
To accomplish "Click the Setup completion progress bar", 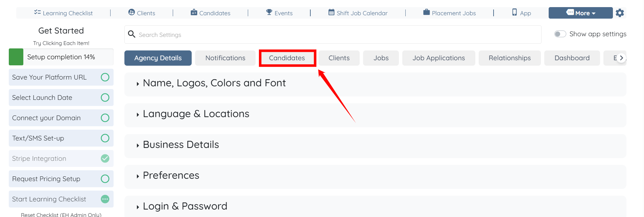I will pos(61,57).
